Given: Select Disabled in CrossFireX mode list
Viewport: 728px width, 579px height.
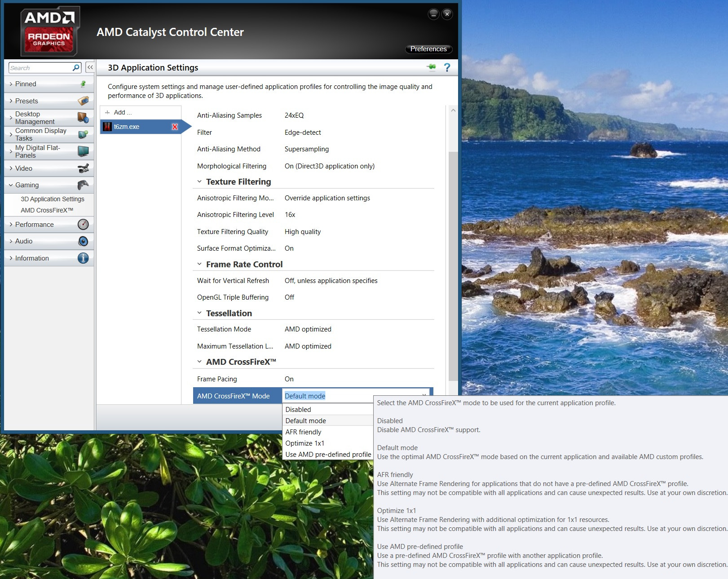Looking at the screenshot, I should click(x=328, y=409).
